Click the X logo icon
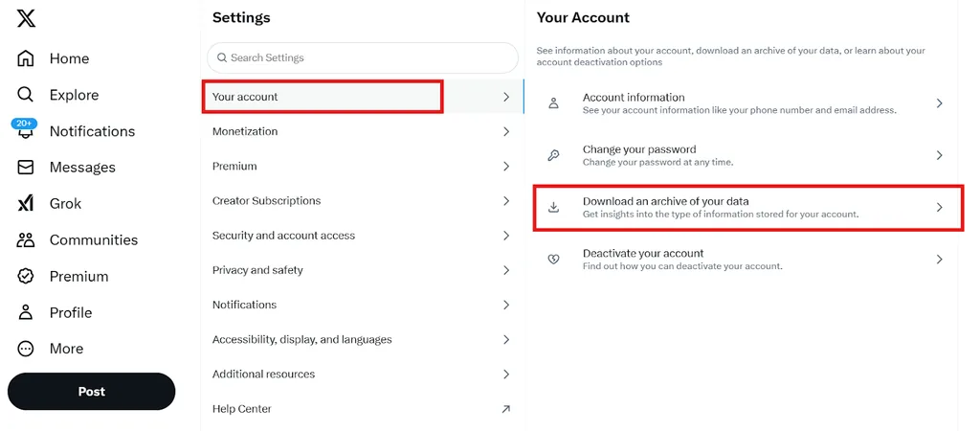 (x=26, y=19)
